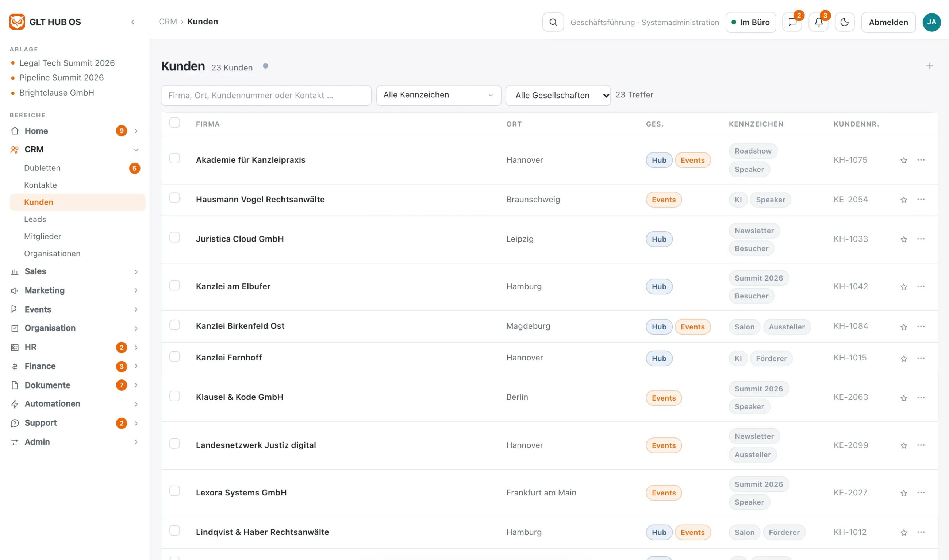Click the Events badge on Klausel & Kode GmbH

[663, 398]
